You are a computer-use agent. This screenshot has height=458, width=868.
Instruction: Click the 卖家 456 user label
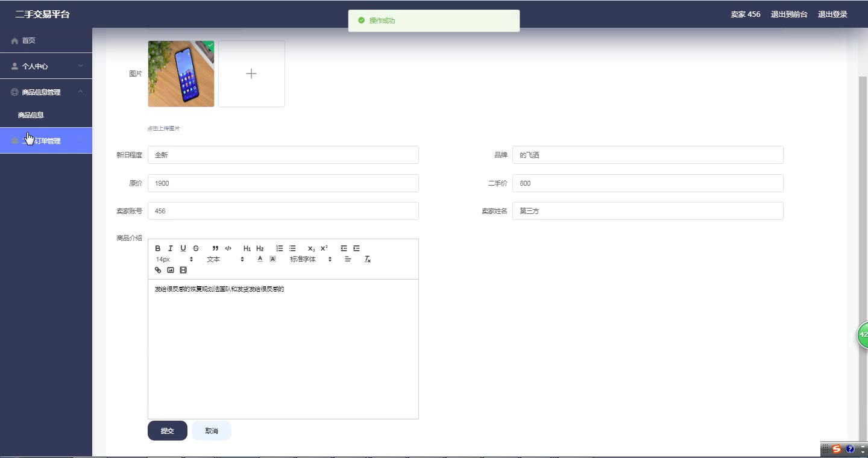click(x=746, y=14)
